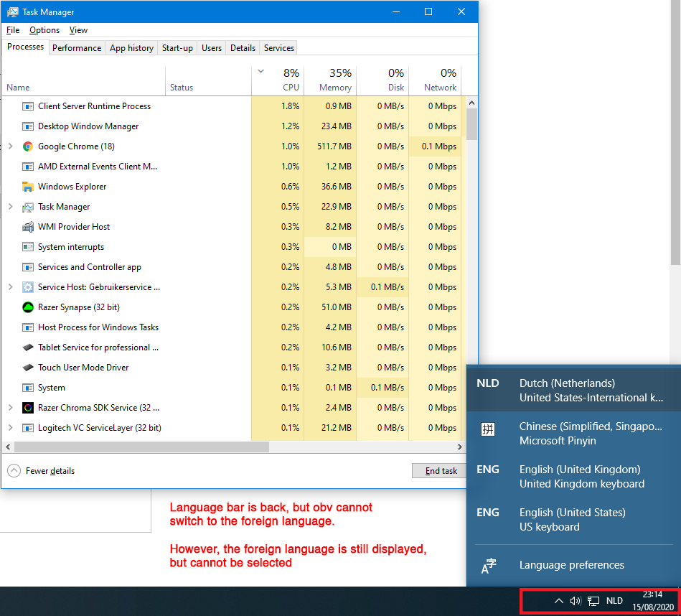Open the View menu
681x616 pixels.
78,30
